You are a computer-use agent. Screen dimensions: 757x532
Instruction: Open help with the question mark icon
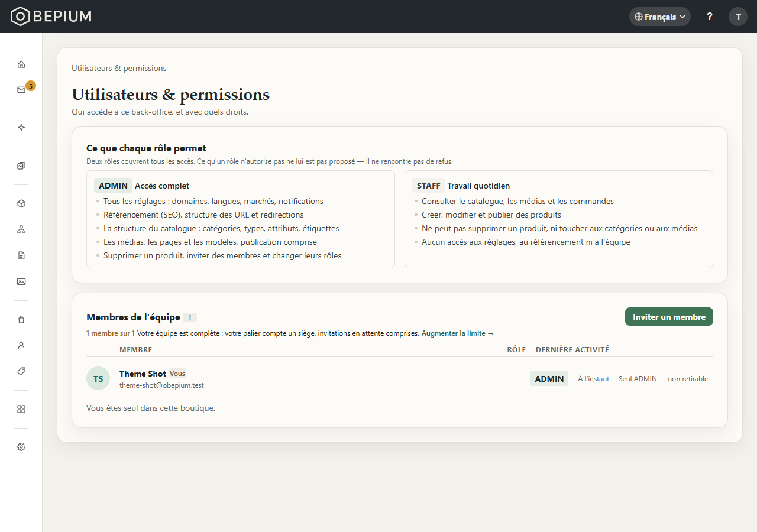[x=710, y=17]
